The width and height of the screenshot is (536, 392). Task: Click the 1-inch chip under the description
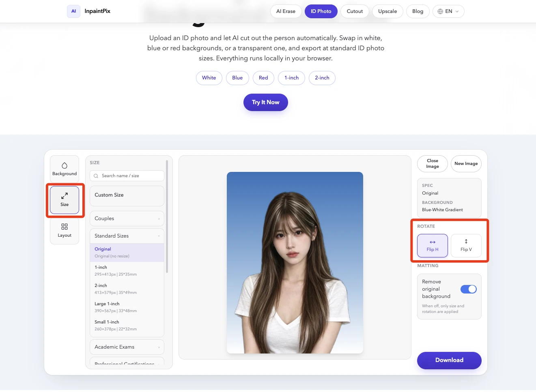tap(291, 78)
